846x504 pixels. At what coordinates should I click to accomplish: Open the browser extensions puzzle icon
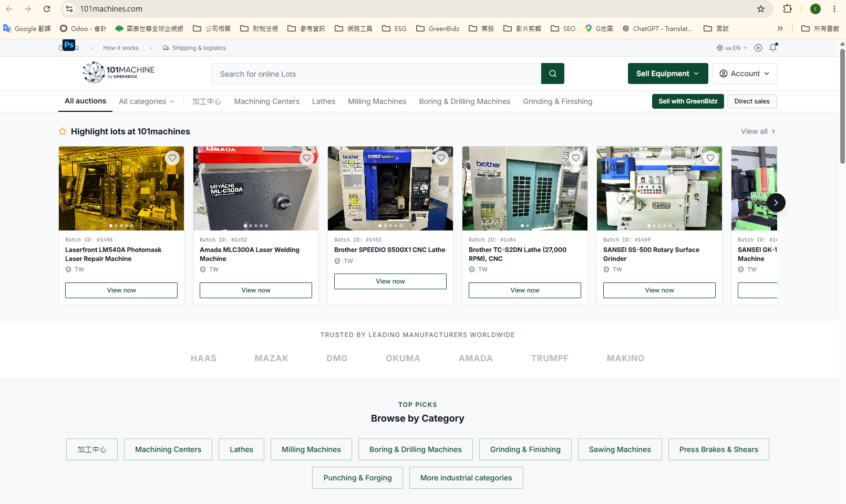[787, 9]
